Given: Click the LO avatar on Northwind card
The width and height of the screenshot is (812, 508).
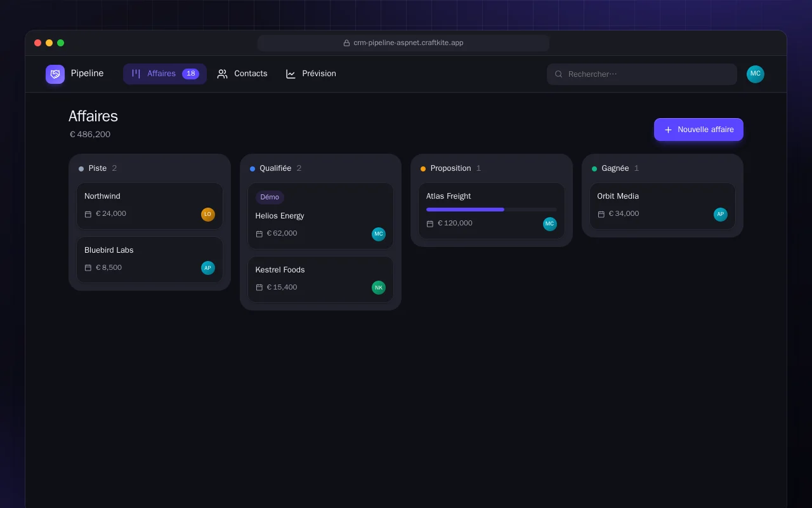Looking at the screenshot, I should click(208, 214).
